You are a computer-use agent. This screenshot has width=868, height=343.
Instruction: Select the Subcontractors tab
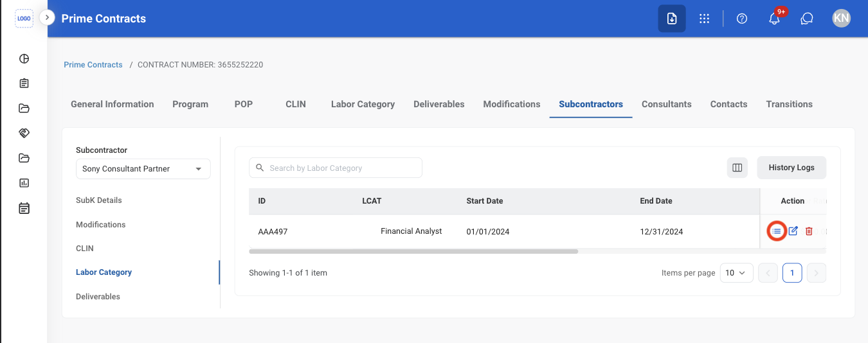[591, 104]
